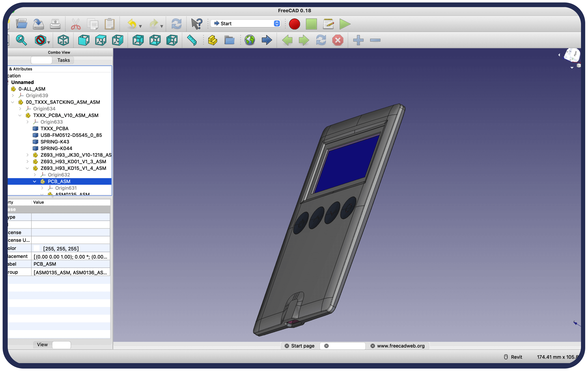The image size is (588, 371).
Task: Close the Start page tab
Action: tap(287, 346)
